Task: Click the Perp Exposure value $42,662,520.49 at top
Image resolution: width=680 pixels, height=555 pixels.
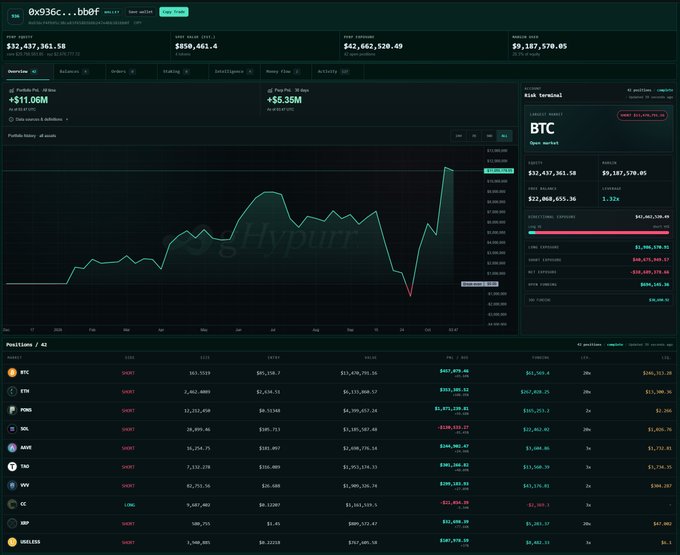Action: [373, 46]
